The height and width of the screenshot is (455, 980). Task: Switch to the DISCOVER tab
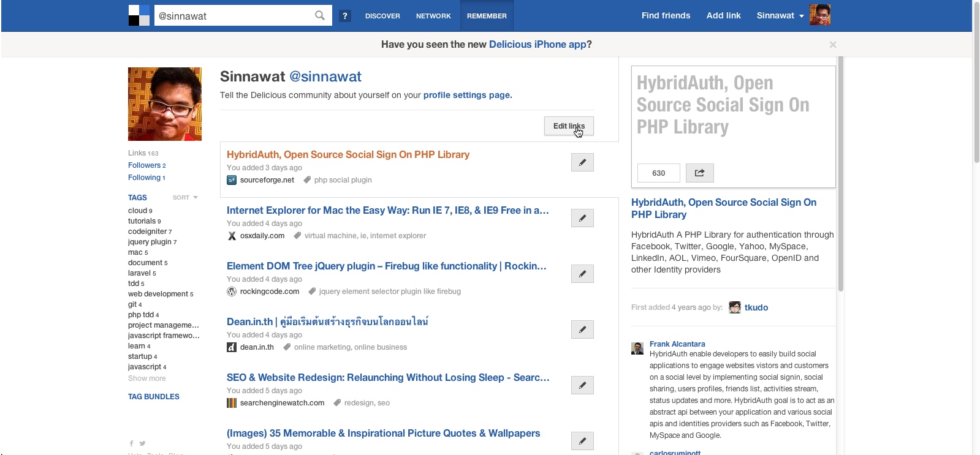[x=382, y=16]
